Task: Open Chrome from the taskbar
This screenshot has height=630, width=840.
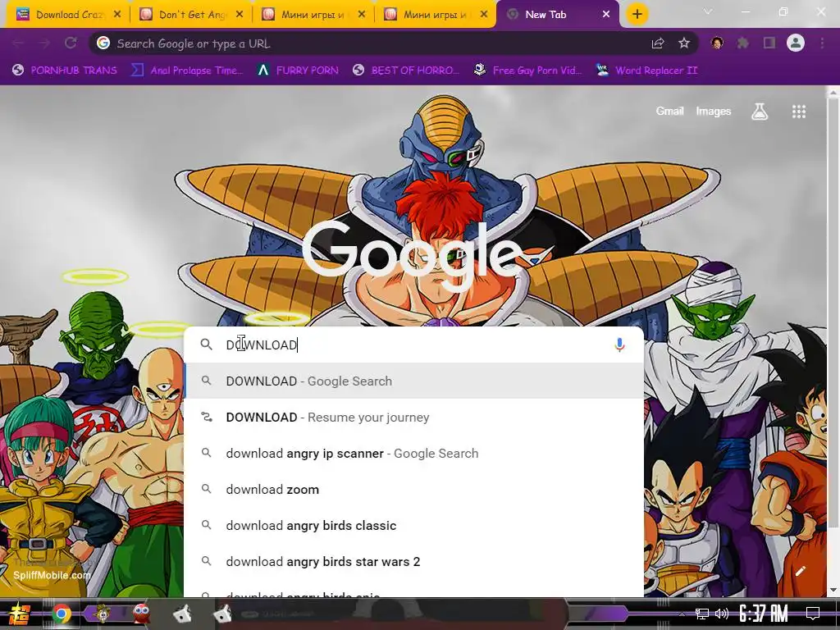Action: pyautogui.click(x=61, y=614)
